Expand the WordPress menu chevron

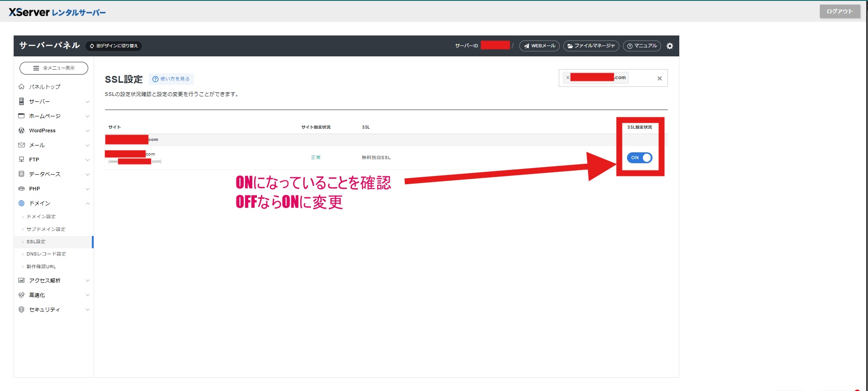[88, 131]
